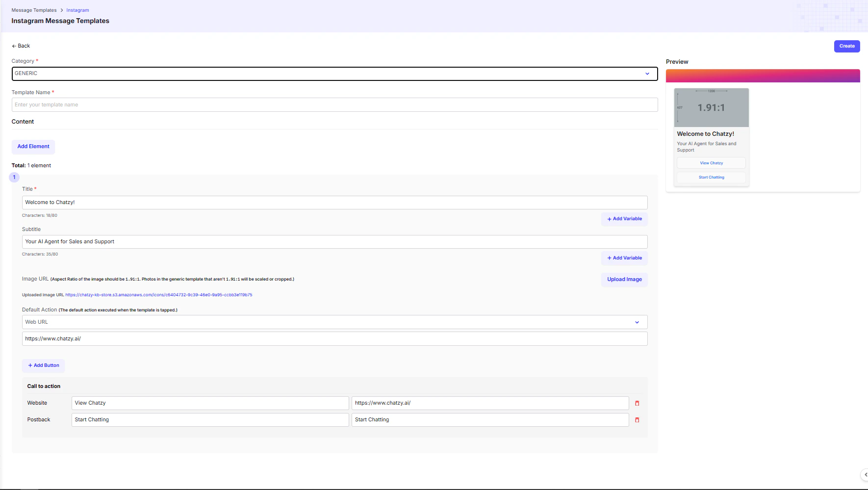This screenshot has height=490, width=868.
Task: Click the preview 1.91:1 image thumbnail
Action: (x=711, y=108)
